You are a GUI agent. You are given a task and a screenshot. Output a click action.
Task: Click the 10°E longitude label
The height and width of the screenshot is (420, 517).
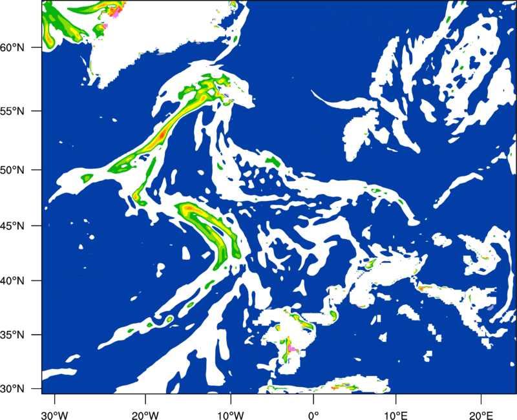coord(396,415)
